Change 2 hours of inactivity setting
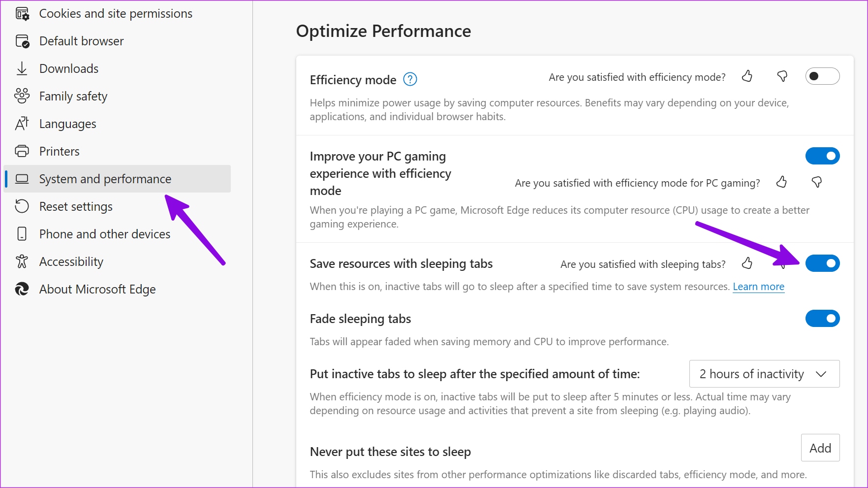 [x=764, y=374]
